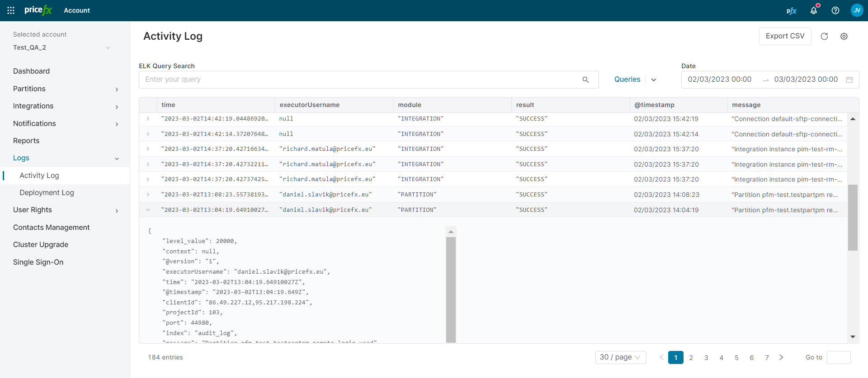Click the search magnifier icon
868x378 pixels.
585,79
